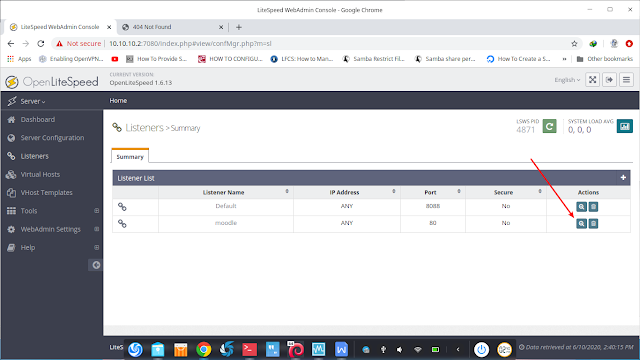Open the Other bookmarks folder
Viewport: 640px width, 360px height.
pos(604,59)
